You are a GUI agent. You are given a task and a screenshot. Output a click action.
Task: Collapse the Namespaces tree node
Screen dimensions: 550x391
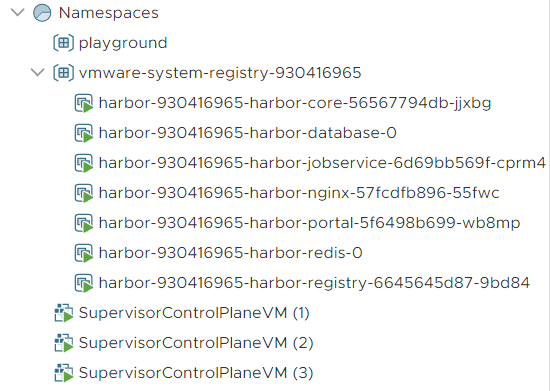point(18,13)
